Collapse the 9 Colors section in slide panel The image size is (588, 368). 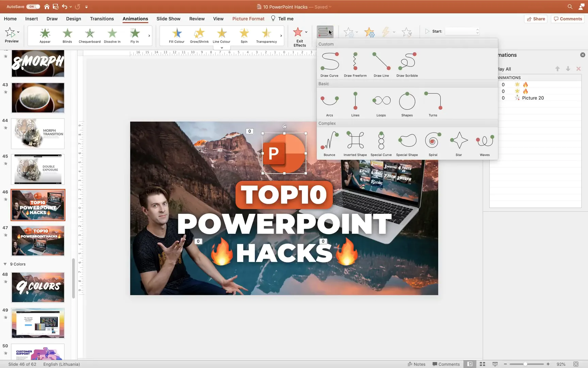(5, 264)
